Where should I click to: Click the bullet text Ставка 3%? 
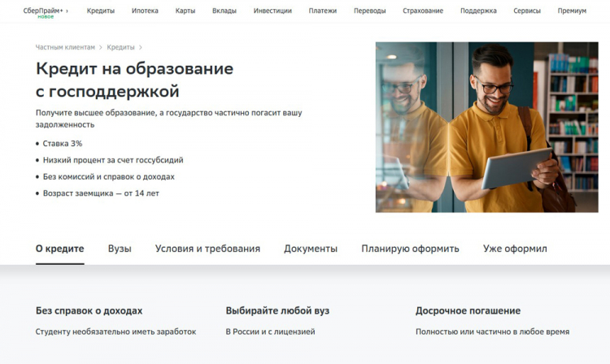click(63, 143)
